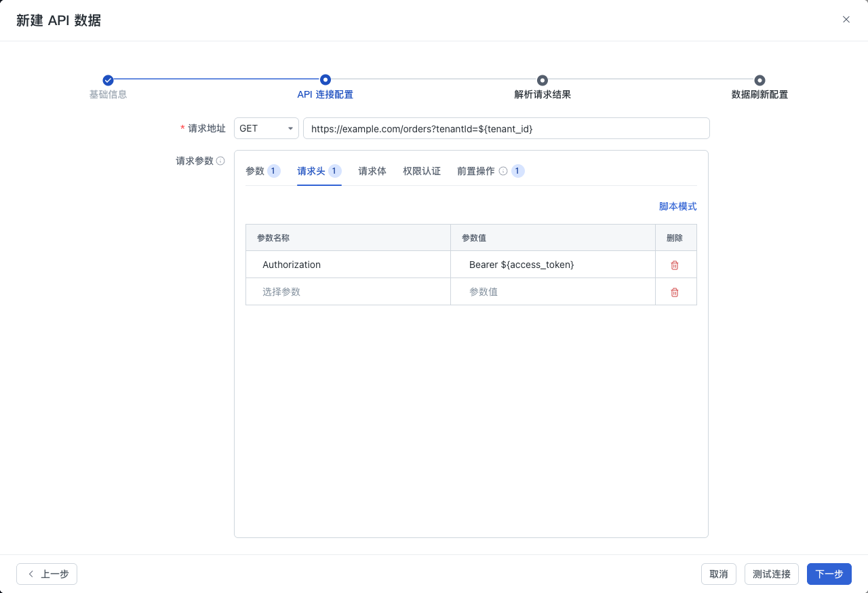The image size is (868, 593).
Task: Click the 基础信息 completed step icon
Action: click(108, 80)
